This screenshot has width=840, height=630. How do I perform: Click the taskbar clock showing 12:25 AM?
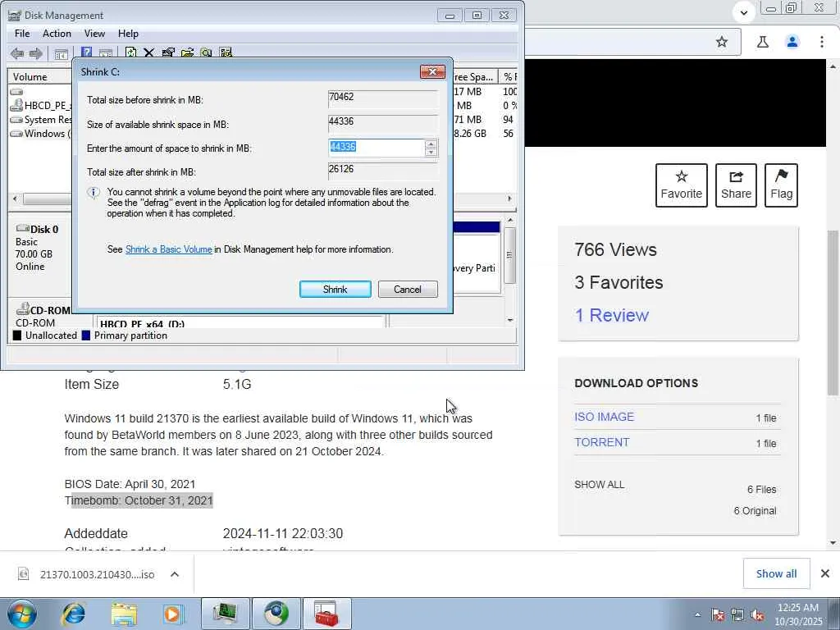[x=798, y=614]
